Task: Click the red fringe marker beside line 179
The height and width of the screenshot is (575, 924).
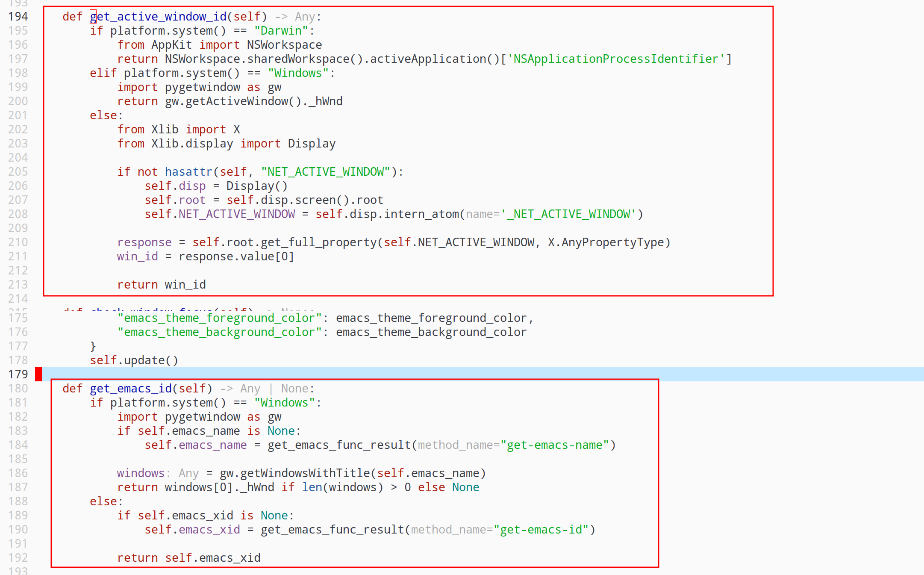Action: (38, 374)
